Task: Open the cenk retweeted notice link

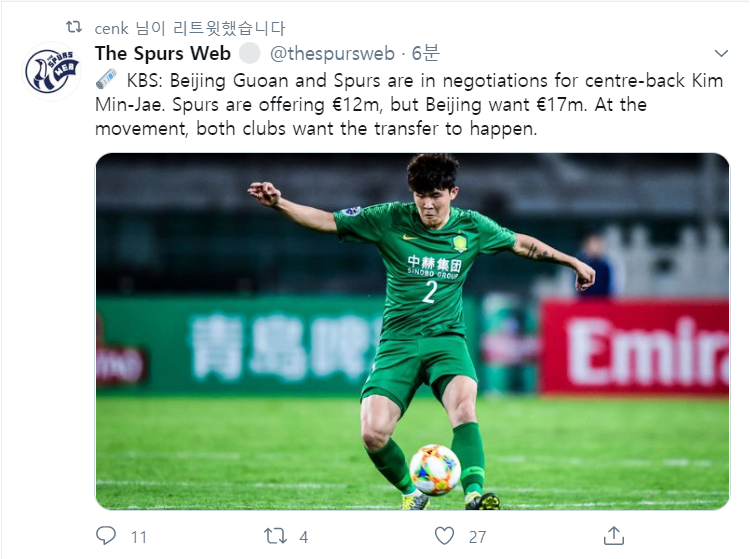Action: (x=190, y=28)
